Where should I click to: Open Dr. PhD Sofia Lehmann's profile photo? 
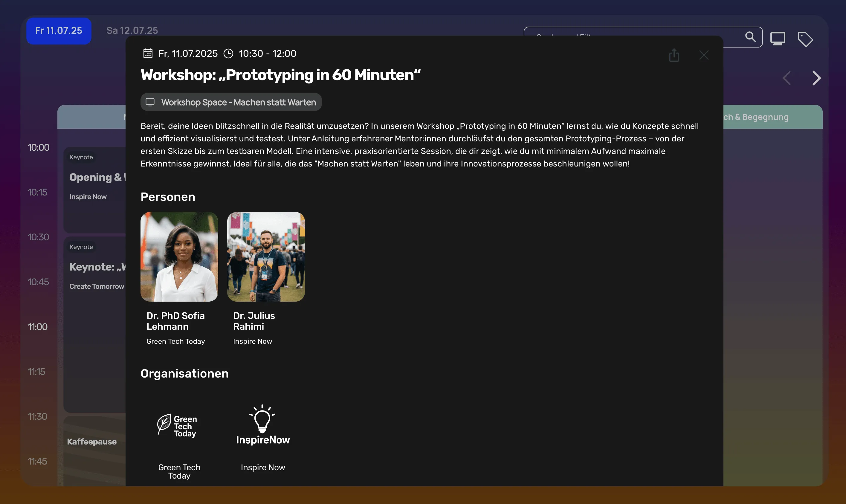179,257
